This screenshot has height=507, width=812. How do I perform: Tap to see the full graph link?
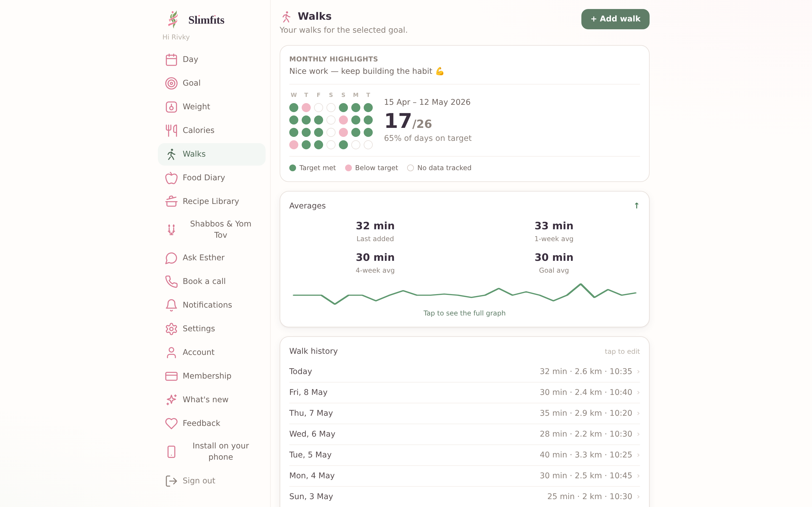[464, 313]
